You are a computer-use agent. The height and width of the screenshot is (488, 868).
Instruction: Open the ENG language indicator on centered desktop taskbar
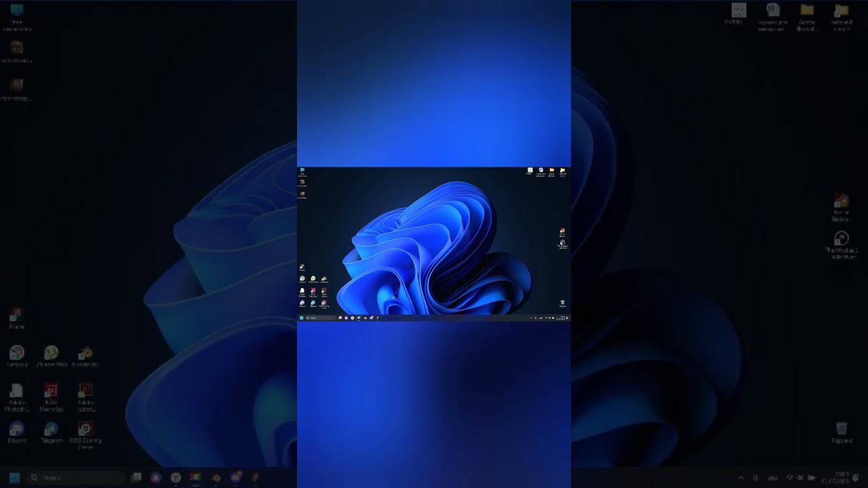(x=541, y=319)
